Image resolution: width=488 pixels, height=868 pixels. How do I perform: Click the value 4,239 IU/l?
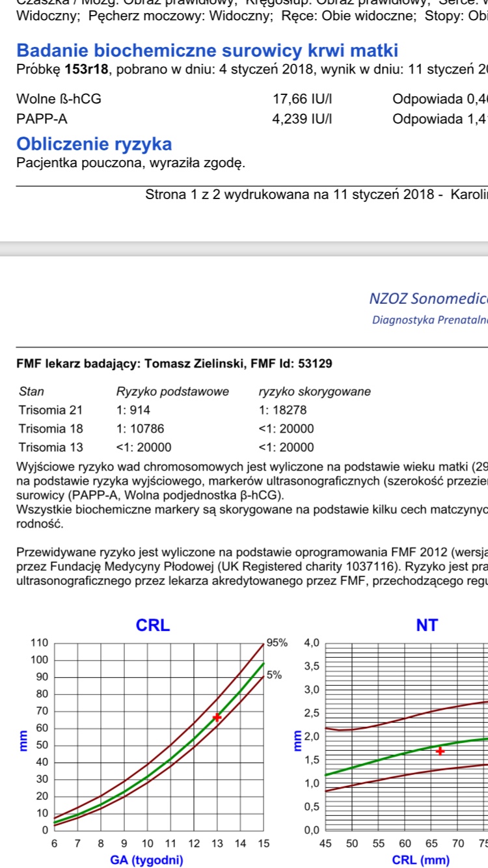click(302, 119)
